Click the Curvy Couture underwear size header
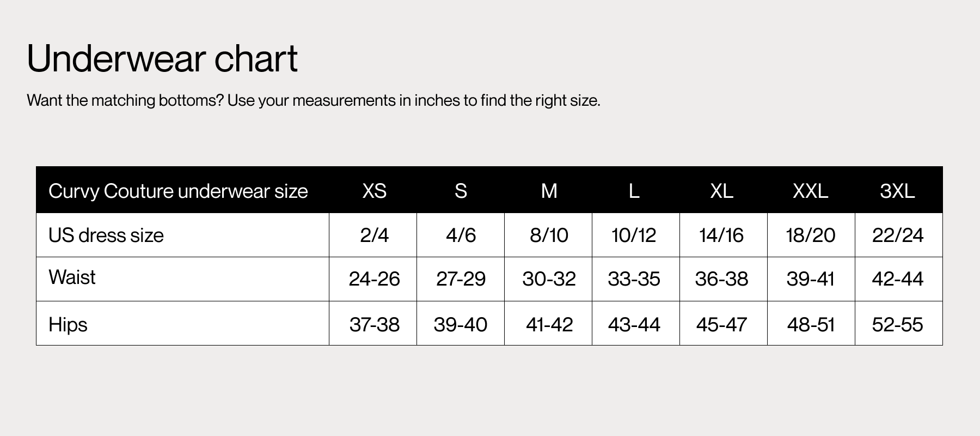This screenshot has width=980, height=436. [178, 191]
